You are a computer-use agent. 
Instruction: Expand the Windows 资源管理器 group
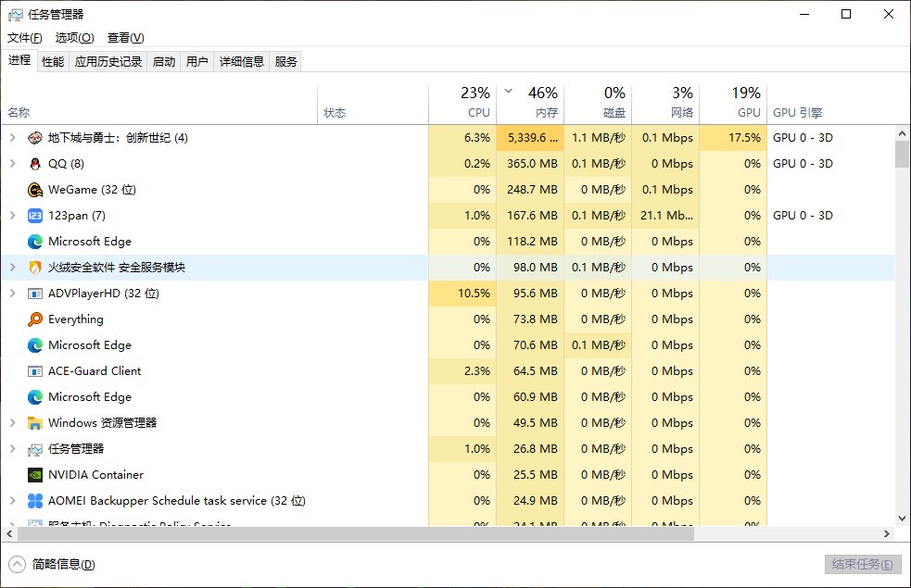(13, 422)
